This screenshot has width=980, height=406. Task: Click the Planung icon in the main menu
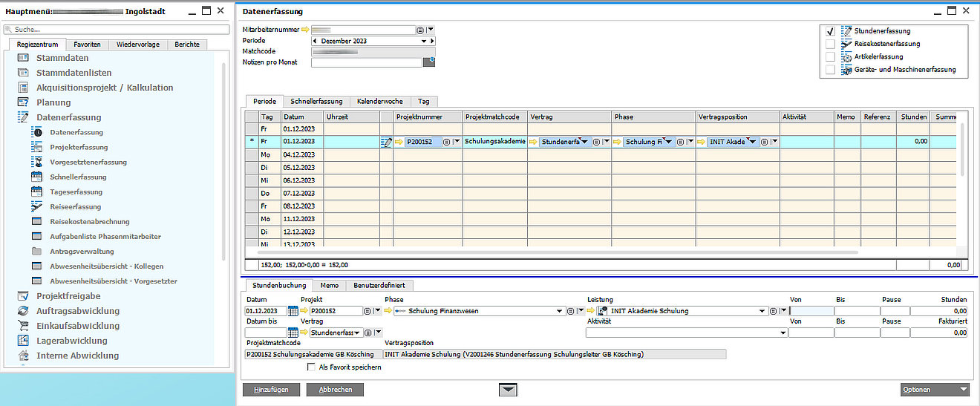click(23, 102)
